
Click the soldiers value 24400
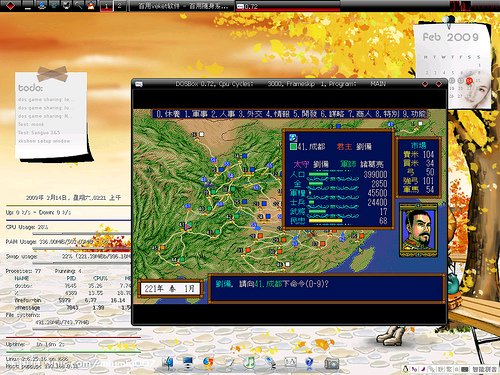coord(377,202)
